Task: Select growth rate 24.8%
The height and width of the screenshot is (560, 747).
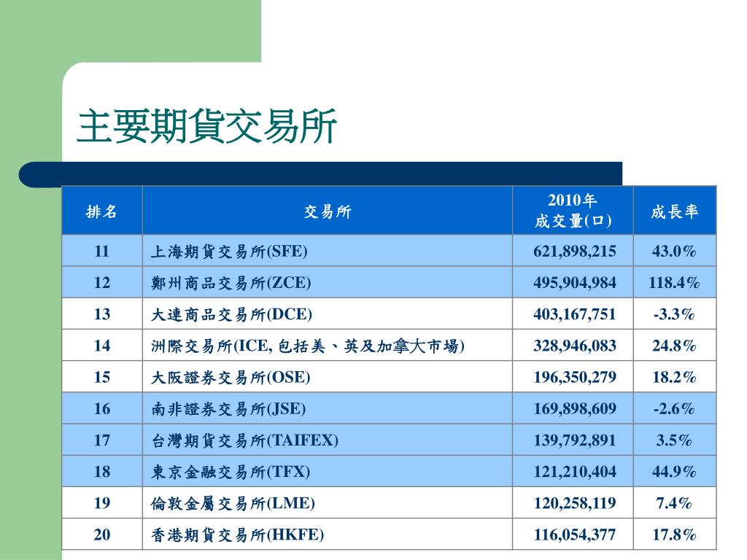Action: coord(674,345)
